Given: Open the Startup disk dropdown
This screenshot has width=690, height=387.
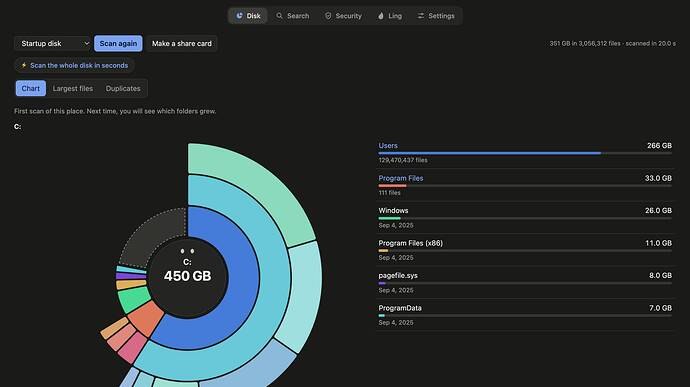Looking at the screenshot, I should [x=53, y=44].
